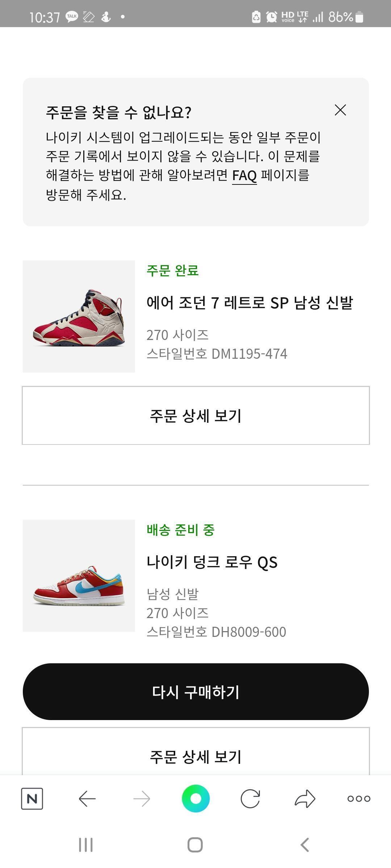Go back with browser back arrow
The height and width of the screenshot is (868, 391).
[87, 799]
